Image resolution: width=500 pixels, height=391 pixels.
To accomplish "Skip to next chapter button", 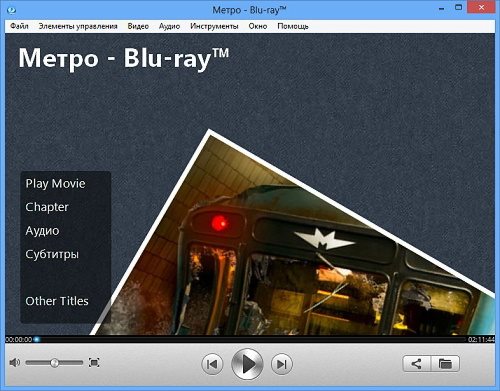I will [x=282, y=364].
